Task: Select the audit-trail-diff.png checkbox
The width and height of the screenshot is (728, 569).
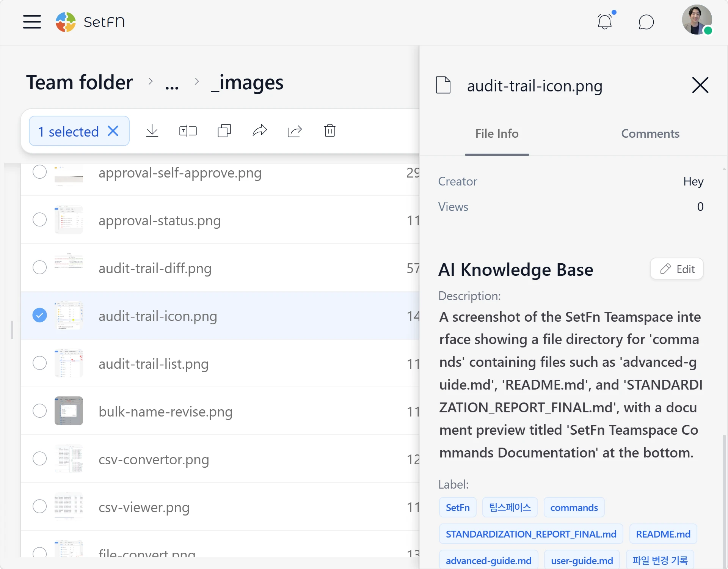Action: 39,267
